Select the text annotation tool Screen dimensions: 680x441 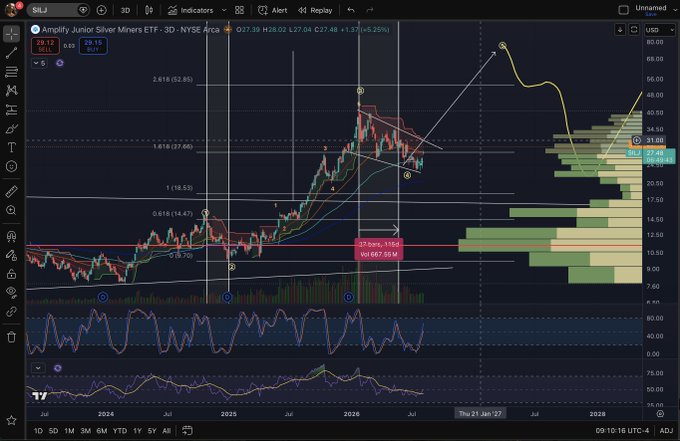pyautogui.click(x=12, y=147)
